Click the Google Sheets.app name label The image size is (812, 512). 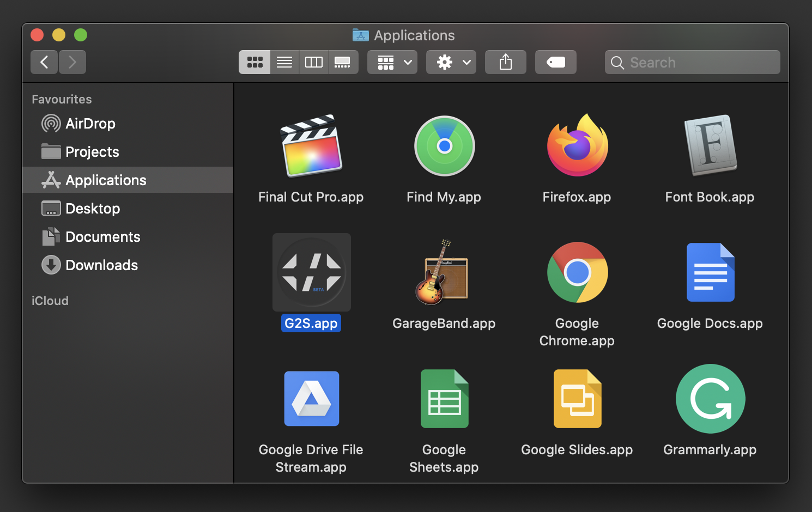point(444,458)
